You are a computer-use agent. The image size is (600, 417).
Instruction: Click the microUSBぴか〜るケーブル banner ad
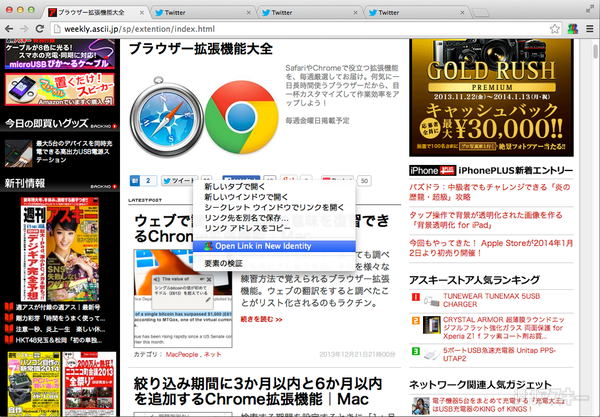point(60,54)
